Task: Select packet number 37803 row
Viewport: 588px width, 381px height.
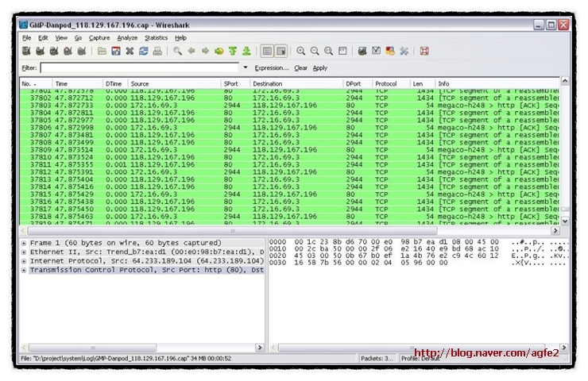Action: point(289,106)
